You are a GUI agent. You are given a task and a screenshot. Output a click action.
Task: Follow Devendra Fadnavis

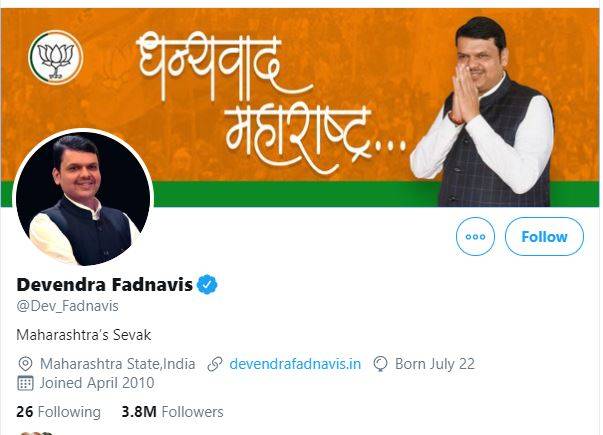[x=544, y=236]
